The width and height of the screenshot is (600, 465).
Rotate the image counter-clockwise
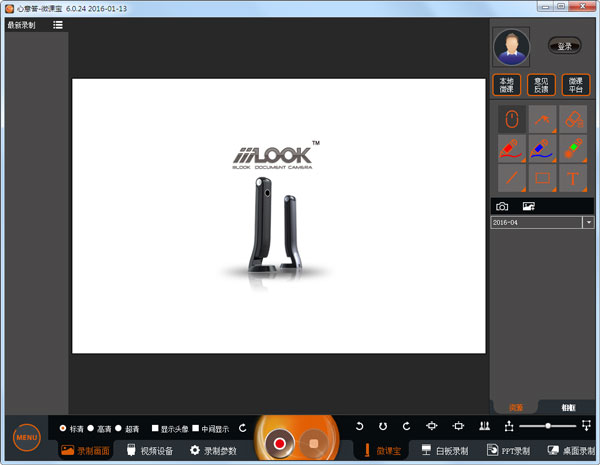359,426
